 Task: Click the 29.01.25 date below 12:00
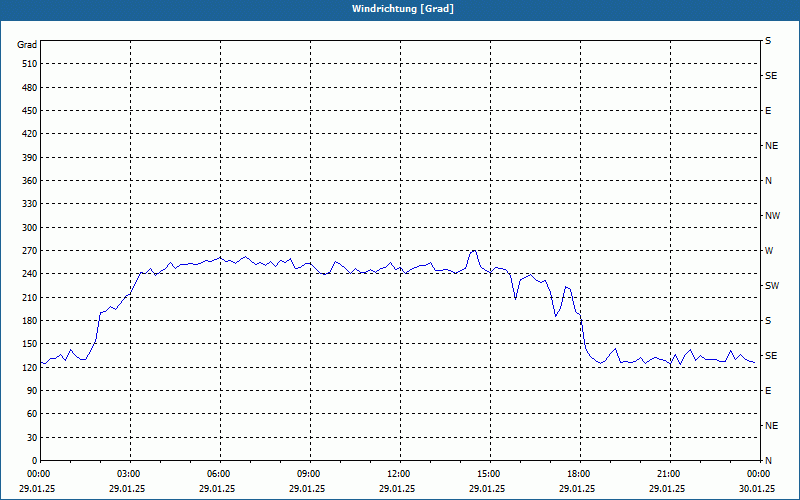tap(397, 489)
